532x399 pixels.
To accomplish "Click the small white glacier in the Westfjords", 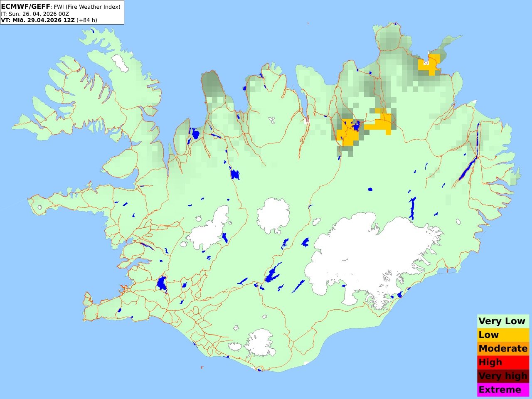I will pyautogui.click(x=120, y=63).
